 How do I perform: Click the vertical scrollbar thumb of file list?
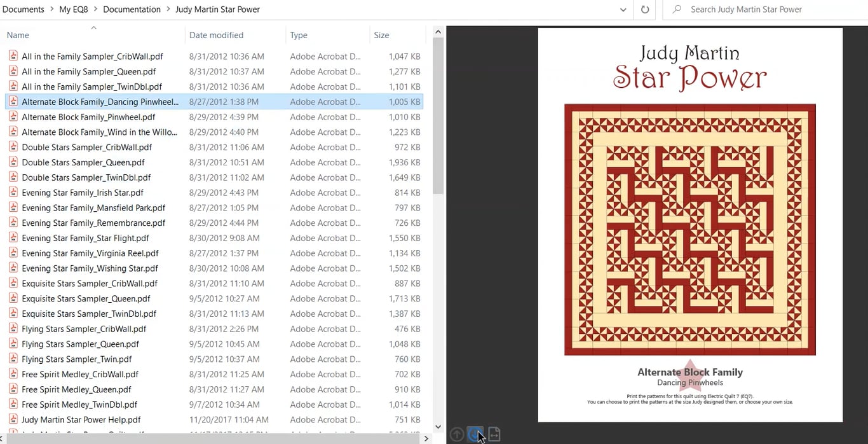pos(438,116)
